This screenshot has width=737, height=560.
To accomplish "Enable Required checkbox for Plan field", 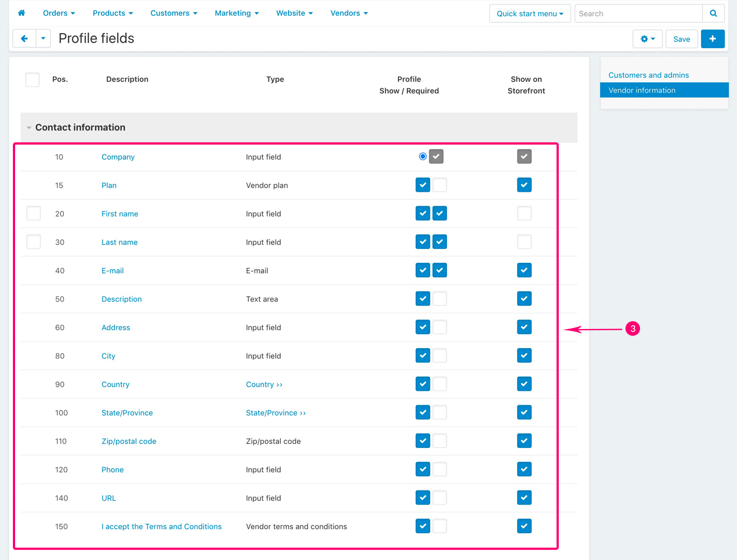I will 440,185.
